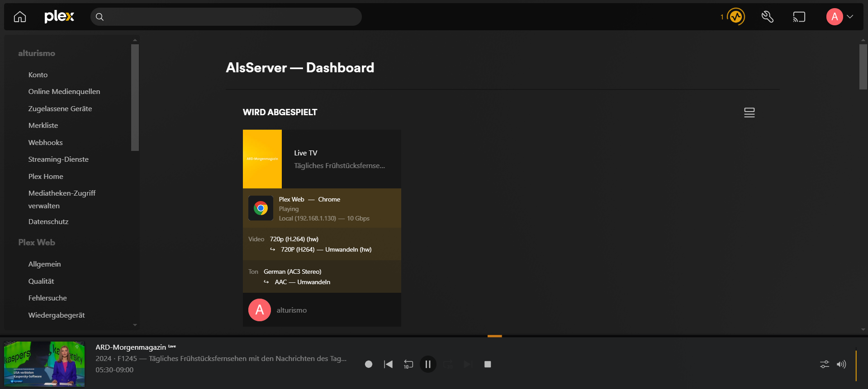Expand the account menu chevron
The height and width of the screenshot is (389, 868).
point(850,17)
